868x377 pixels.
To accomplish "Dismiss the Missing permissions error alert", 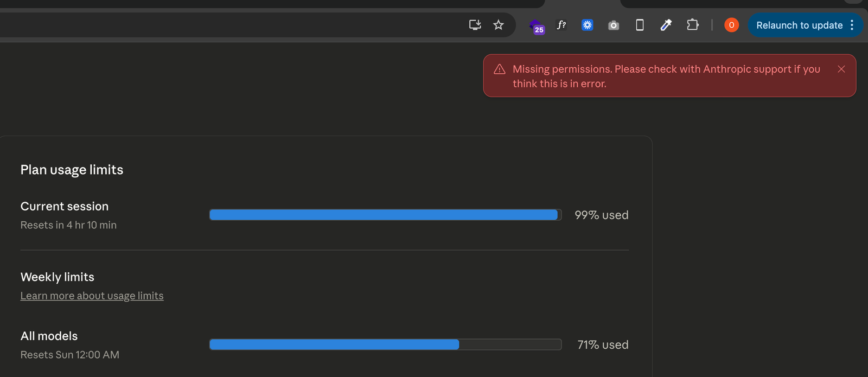I will click(x=841, y=69).
